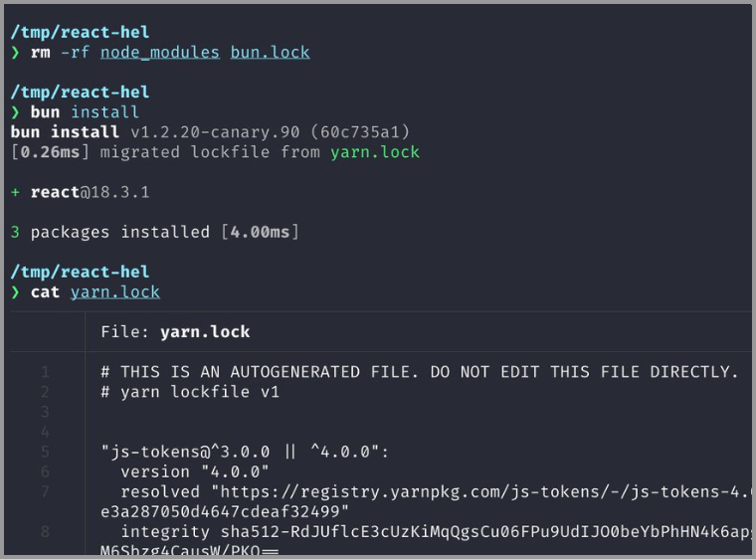Image resolution: width=756 pixels, height=559 pixels.
Task: Click the "# yarn lockfile v1" comment
Action: coord(190,392)
